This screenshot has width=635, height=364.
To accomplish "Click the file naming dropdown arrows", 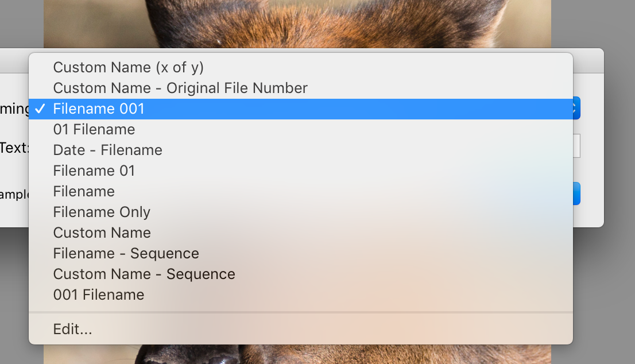I will 576,109.
